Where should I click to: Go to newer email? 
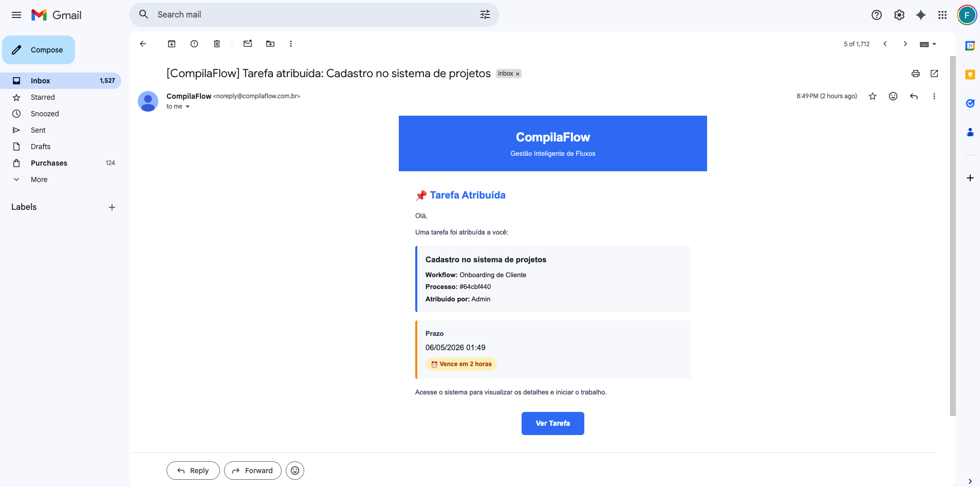[885, 44]
